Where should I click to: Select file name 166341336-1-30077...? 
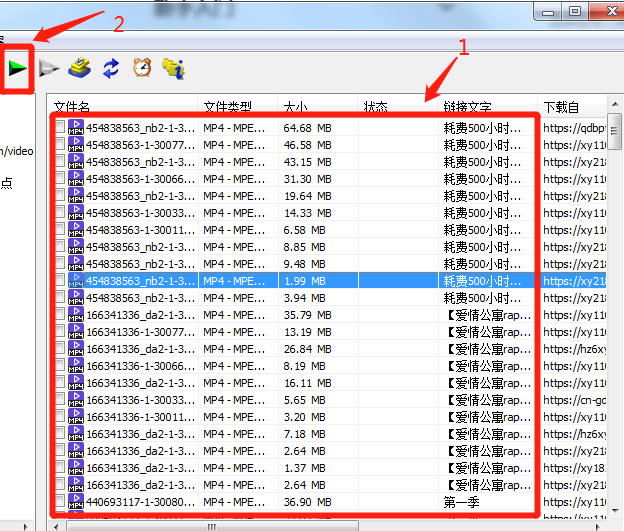(141, 332)
